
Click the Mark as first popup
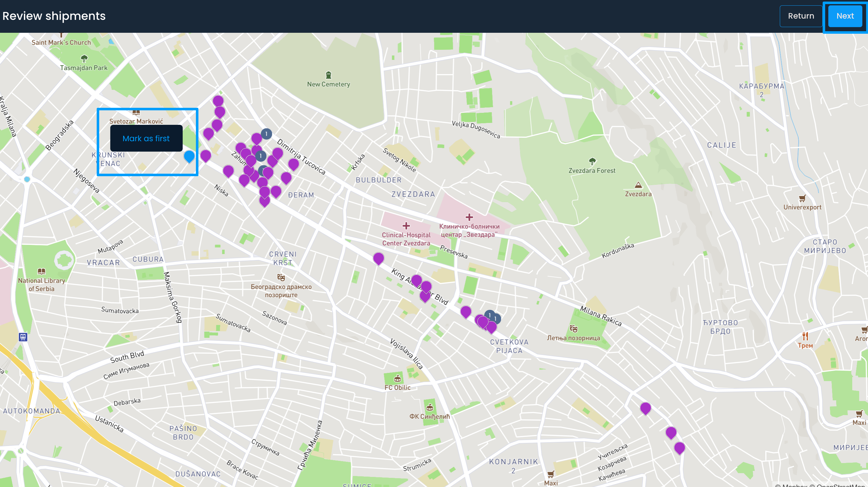pyautogui.click(x=146, y=138)
